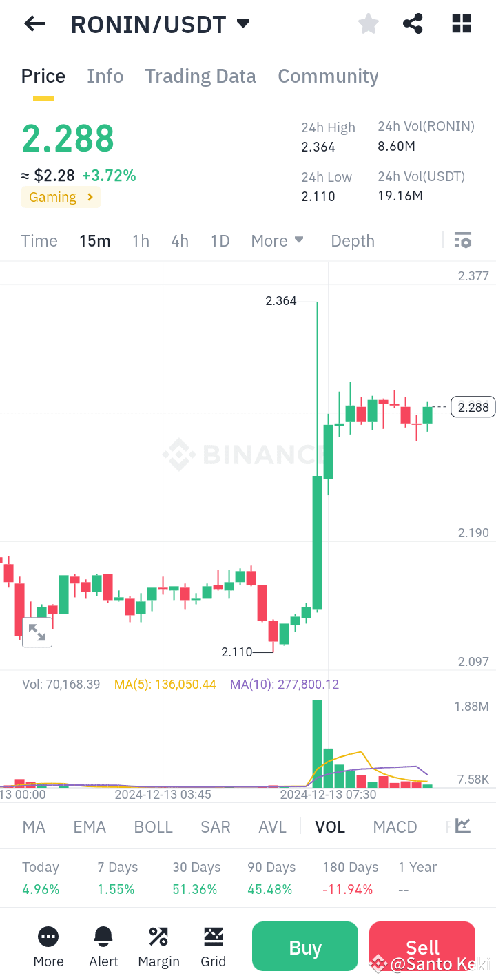This screenshot has height=980, width=496.
Task: Open Margin trading via the percent icon
Action: pos(158,936)
